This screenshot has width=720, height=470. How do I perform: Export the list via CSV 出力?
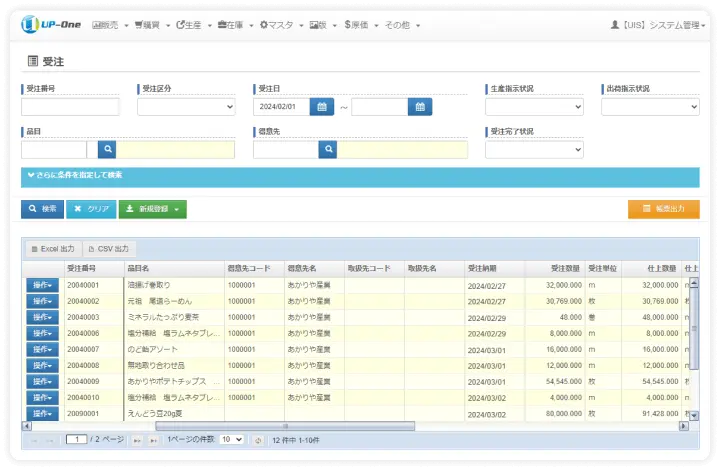109,248
